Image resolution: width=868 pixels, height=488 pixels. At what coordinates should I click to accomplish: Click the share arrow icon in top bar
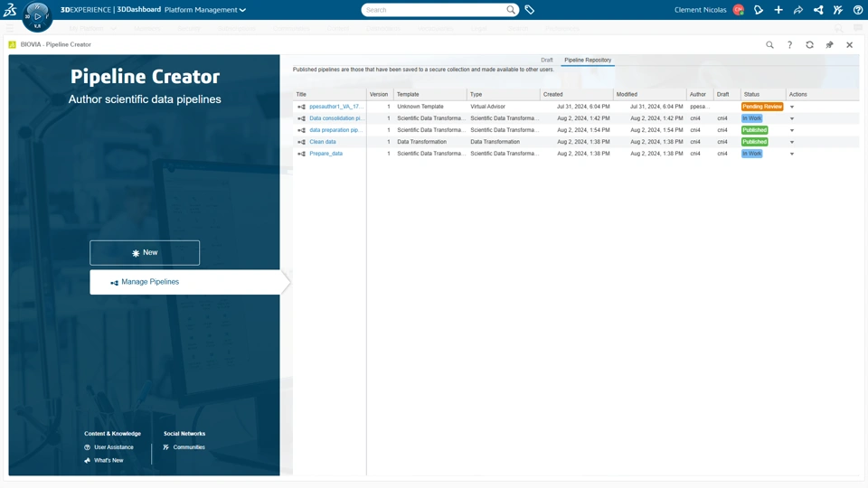coord(798,9)
